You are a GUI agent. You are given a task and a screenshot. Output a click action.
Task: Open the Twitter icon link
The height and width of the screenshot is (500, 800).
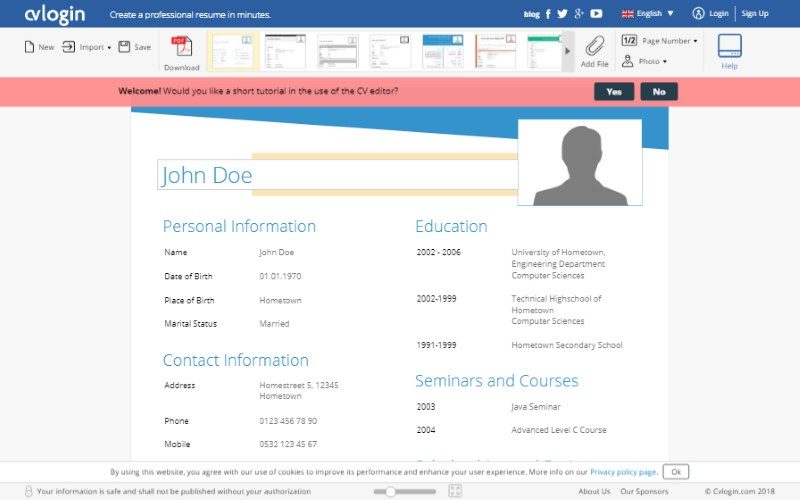(562, 14)
